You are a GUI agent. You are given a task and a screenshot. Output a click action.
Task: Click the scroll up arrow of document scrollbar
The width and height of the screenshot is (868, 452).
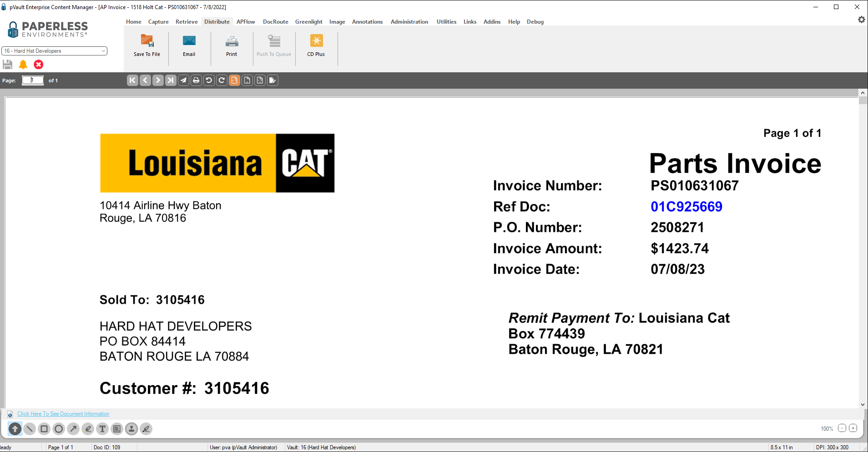pyautogui.click(x=863, y=93)
